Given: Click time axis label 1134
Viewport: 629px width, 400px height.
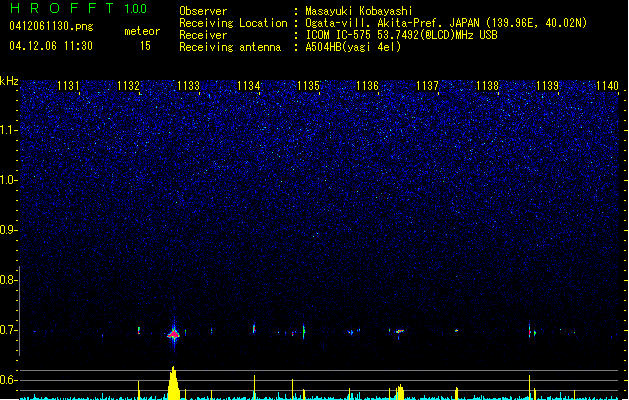Looking at the screenshot, I should pyautogui.click(x=248, y=86).
